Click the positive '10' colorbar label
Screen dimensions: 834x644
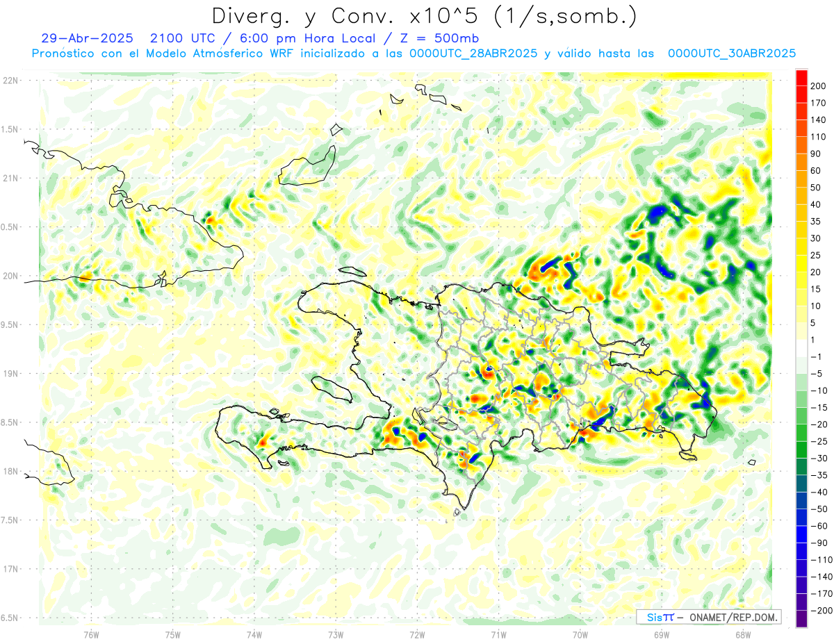point(816,306)
